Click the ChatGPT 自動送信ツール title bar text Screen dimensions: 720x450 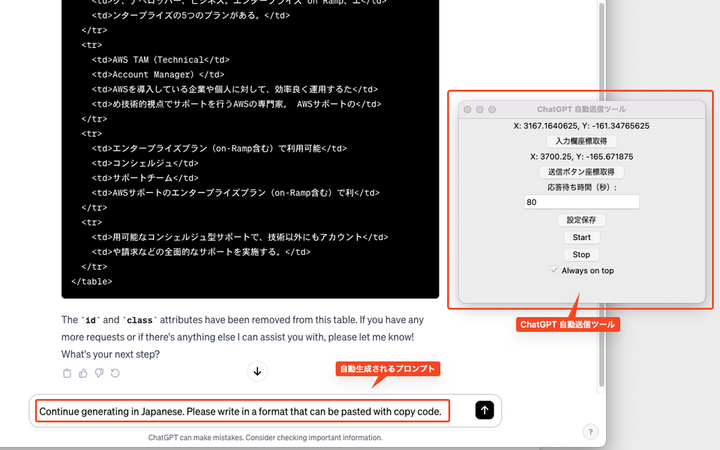pos(581,109)
